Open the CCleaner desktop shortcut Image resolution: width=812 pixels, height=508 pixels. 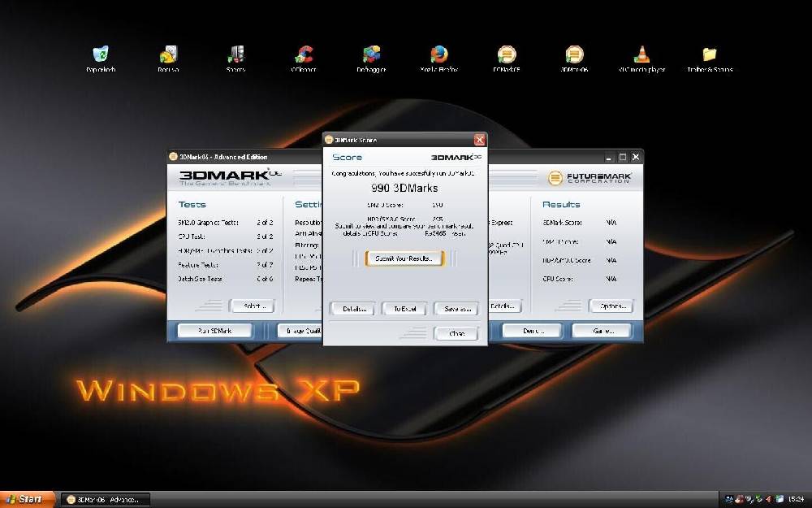[x=304, y=58]
